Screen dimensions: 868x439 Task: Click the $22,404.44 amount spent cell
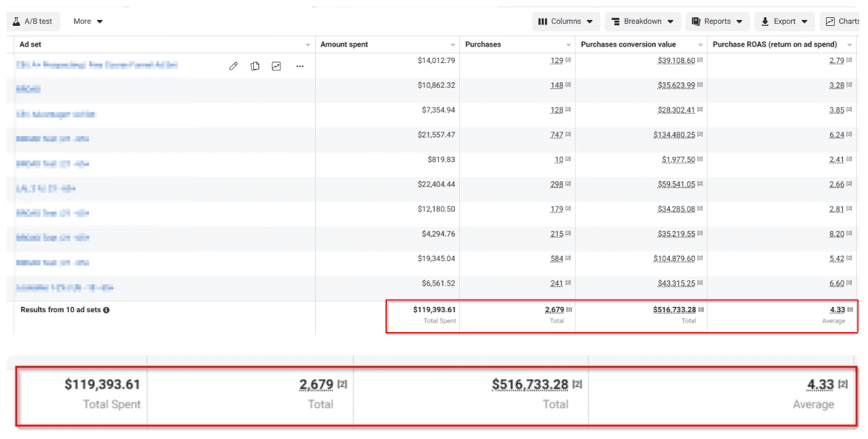pos(437,185)
